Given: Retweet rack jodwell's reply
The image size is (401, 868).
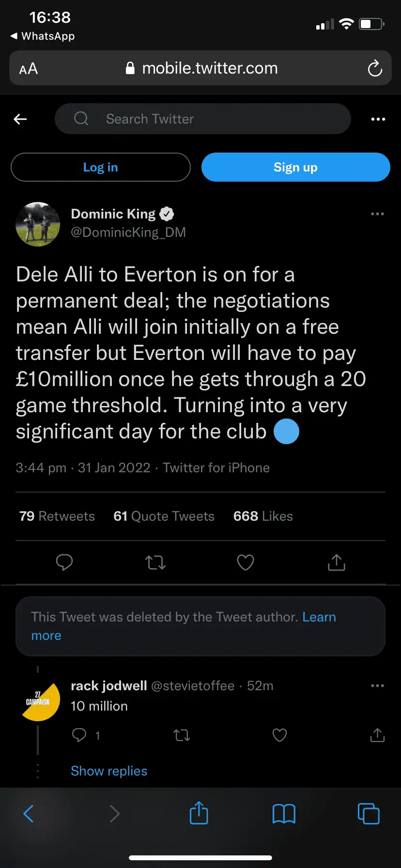Looking at the screenshot, I should click(x=182, y=735).
